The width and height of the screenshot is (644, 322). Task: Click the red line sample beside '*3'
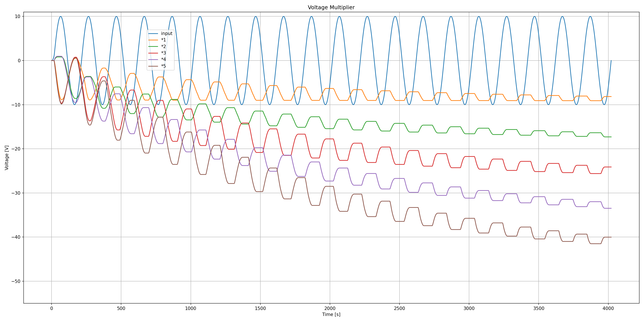(153, 53)
